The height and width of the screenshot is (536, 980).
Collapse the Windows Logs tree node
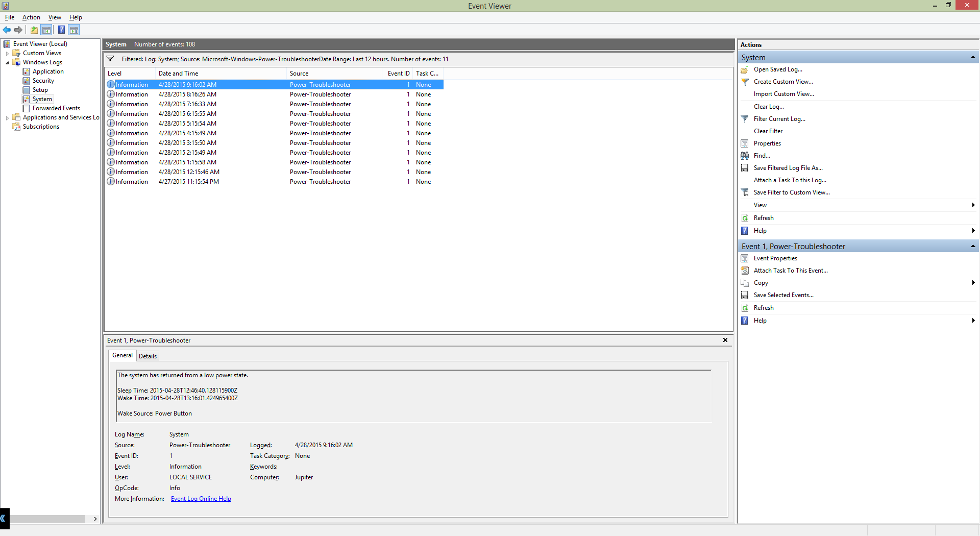click(7, 63)
